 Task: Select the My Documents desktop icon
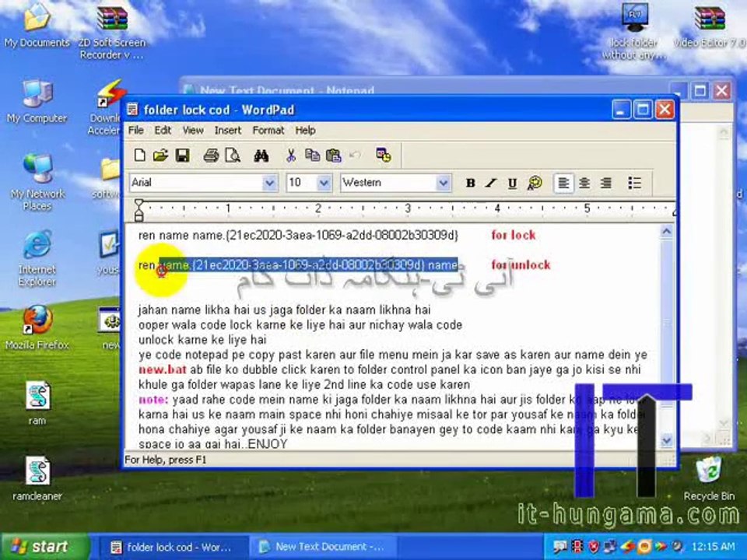click(37, 26)
